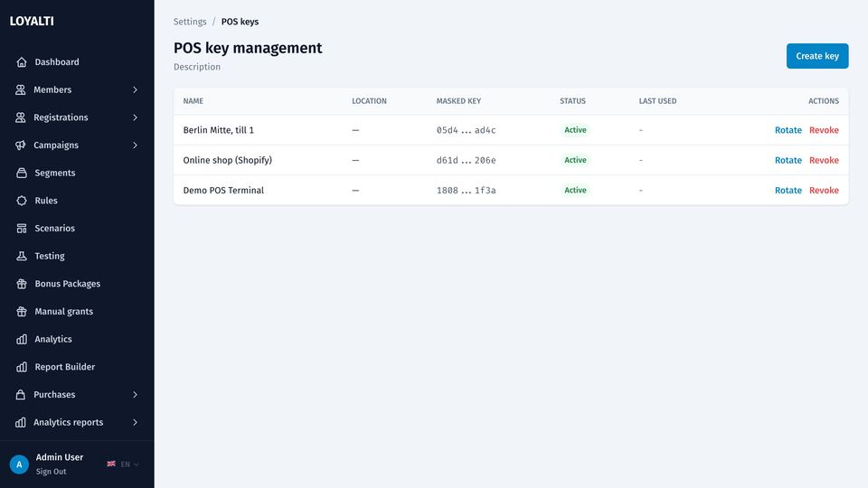Open the Dashboard menu item
This screenshot has height=488, width=868.
77,62
